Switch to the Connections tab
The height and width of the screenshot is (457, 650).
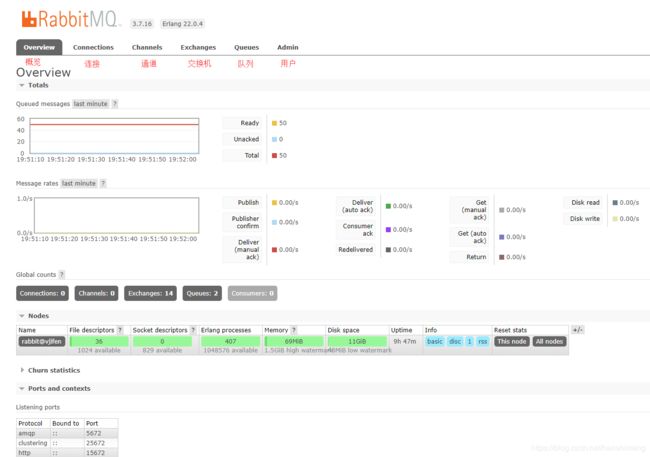coord(93,47)
